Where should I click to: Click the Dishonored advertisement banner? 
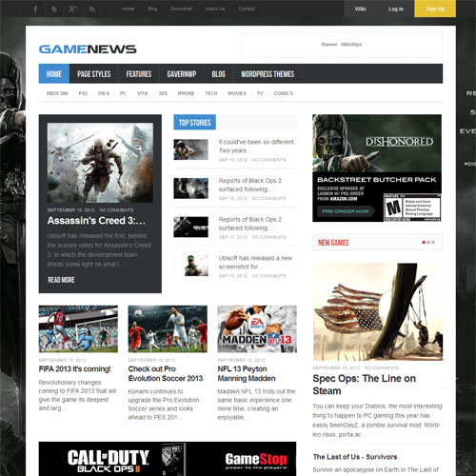click(377, 168)
